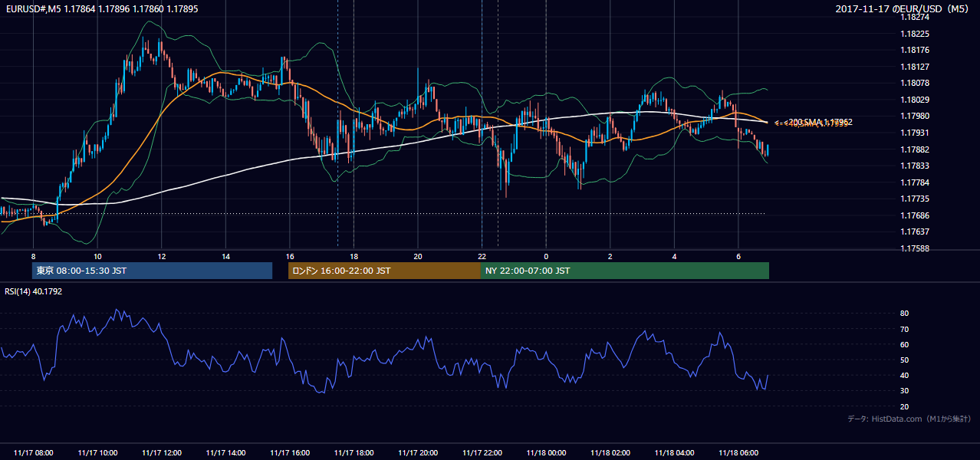Viewport: 980px width, 460px height.
Task: Click RSI scale value 70
Action: 905,329
